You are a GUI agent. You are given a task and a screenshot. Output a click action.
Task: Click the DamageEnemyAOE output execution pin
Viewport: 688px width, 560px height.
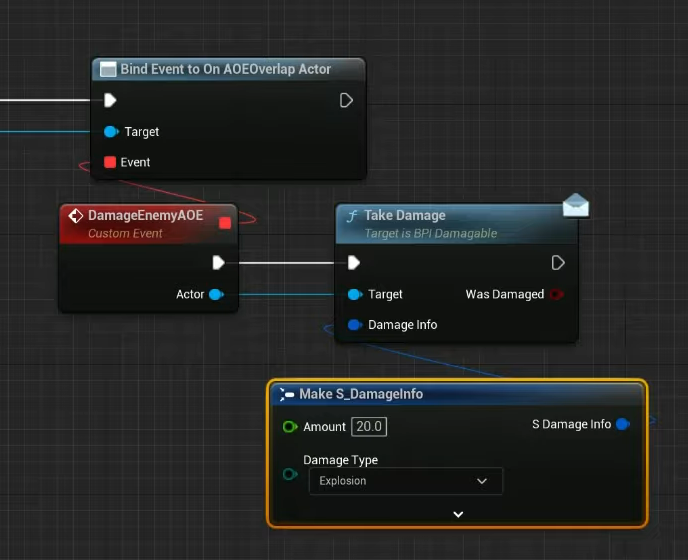tap(219, 263)
